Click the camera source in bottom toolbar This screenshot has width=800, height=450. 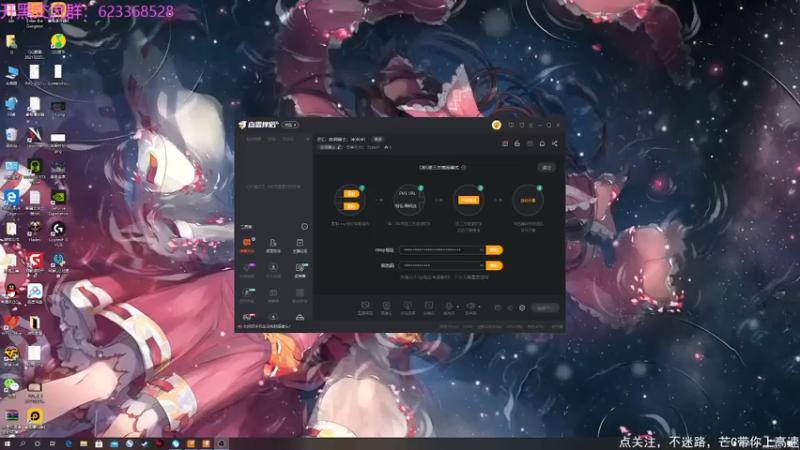tap(386, 308)
